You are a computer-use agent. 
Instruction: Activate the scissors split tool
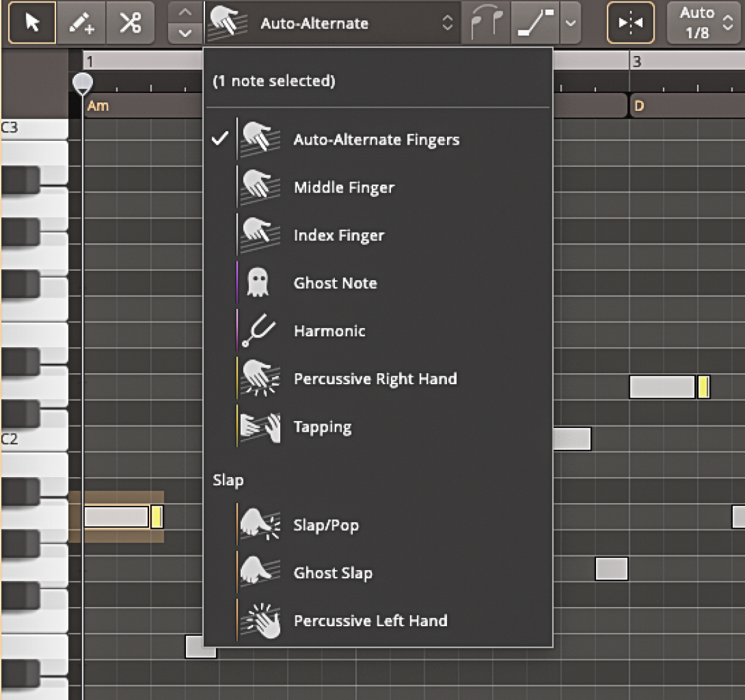(x=130, y=23)
